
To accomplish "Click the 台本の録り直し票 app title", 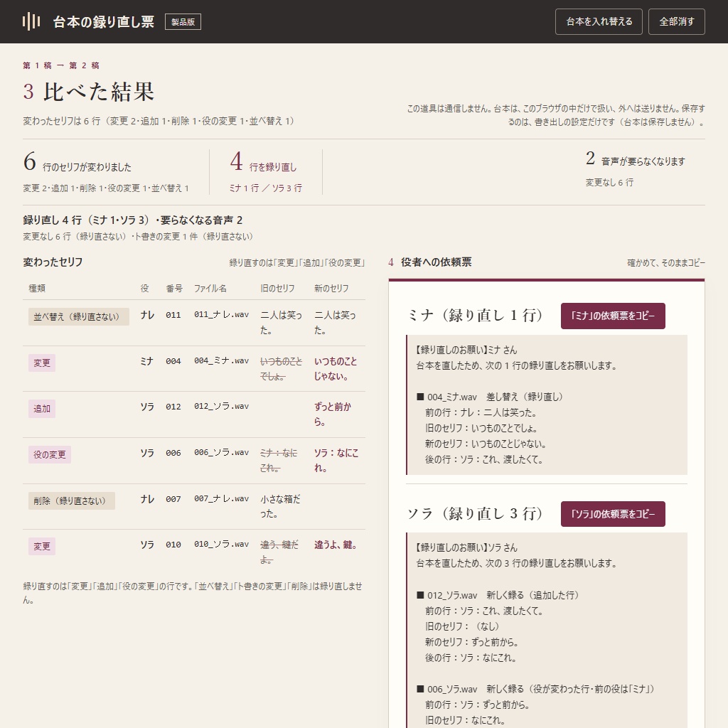I will pyautogui.click(x=104, y=22).
